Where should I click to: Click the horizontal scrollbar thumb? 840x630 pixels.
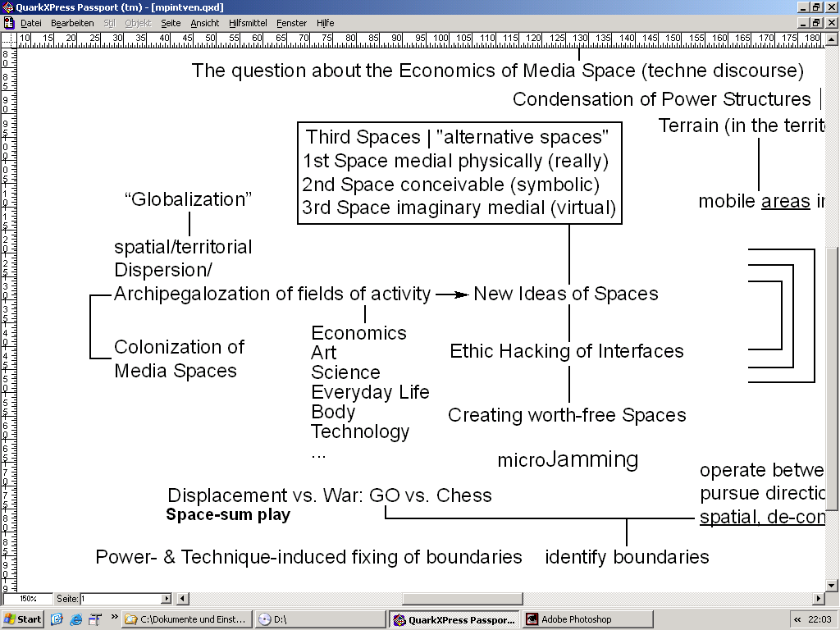point(463,598)
